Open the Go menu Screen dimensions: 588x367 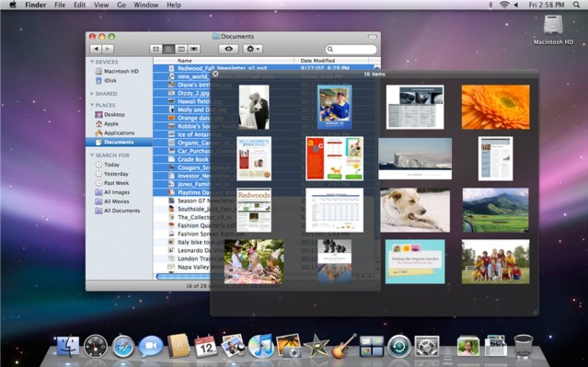pos(121,5)
